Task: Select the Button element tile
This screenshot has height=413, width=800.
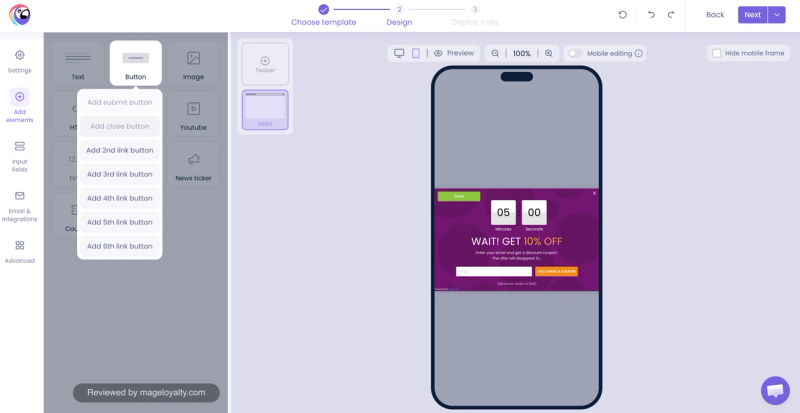Action: click(x=136, y=63)
